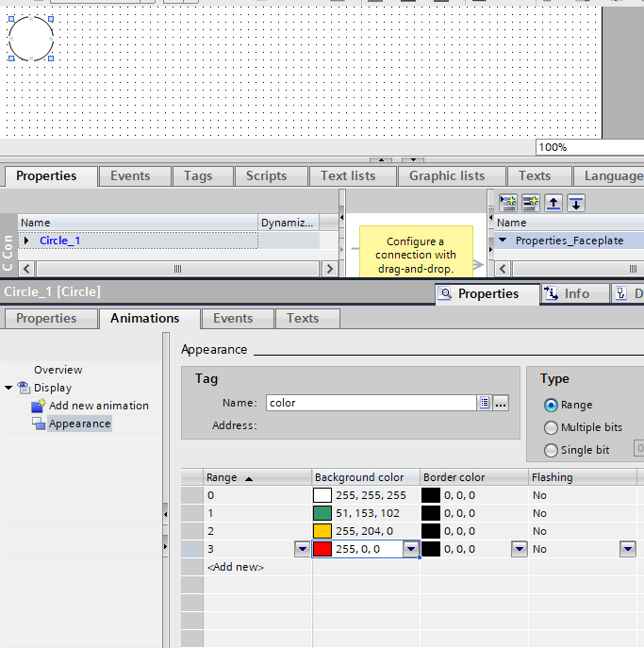
Task: Click the green background color swatch
Action: (322, 513)
